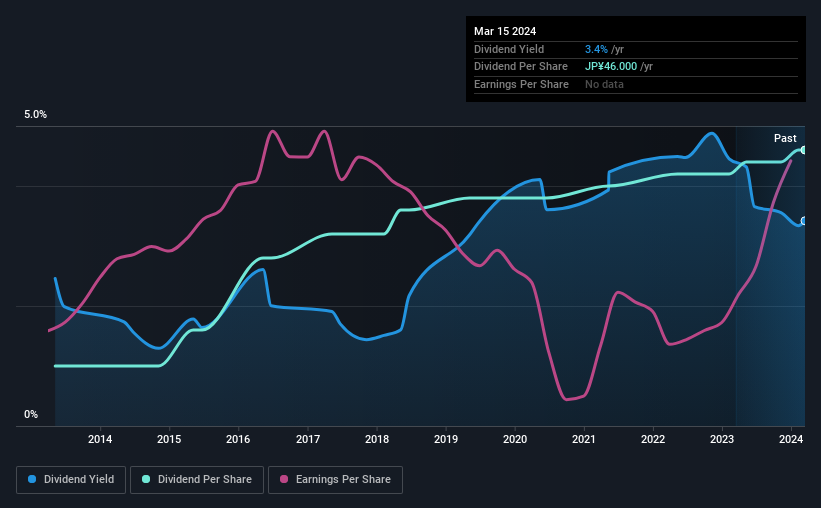The image size is (821, 508).
Task: Toggle the Earnings Per Share legend button
Action: [335, 480]
